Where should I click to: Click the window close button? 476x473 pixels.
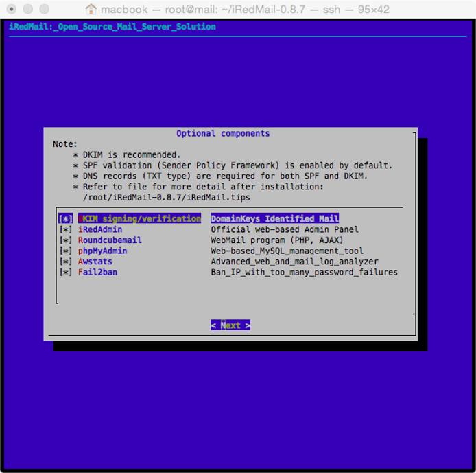tap(12, 9)
